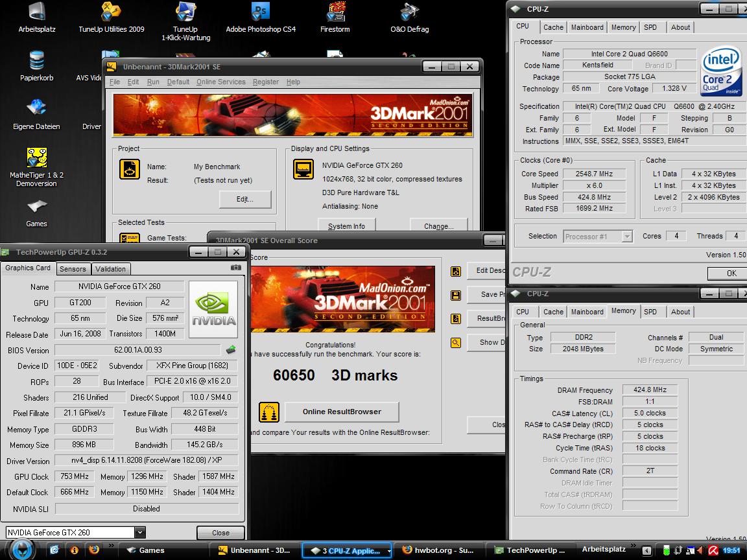747x560 pixels.
Task: Click the Online ResultBrowser button
Action: click(342, 412)
